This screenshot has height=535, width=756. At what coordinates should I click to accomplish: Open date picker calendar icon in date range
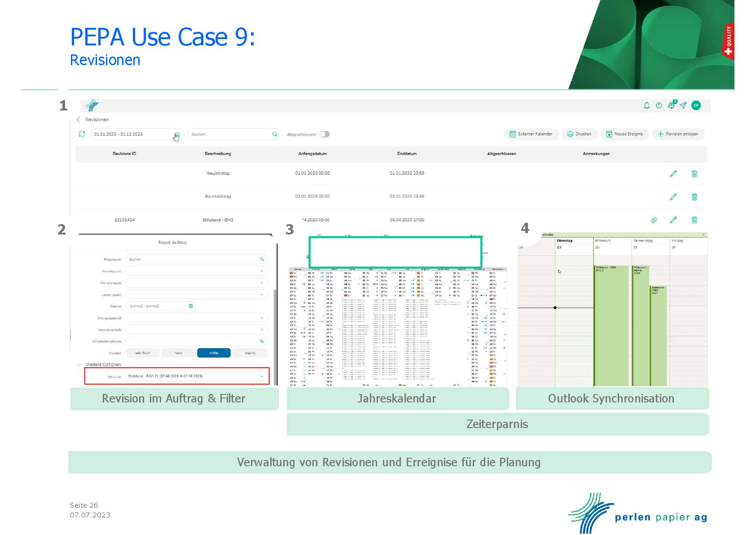(177, 134)
